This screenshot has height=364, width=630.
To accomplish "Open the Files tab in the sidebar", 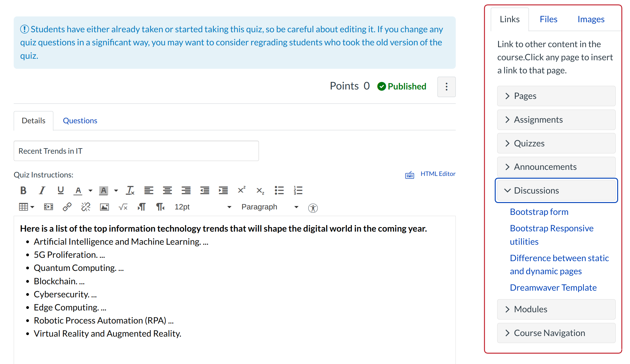I will (548, 19).
